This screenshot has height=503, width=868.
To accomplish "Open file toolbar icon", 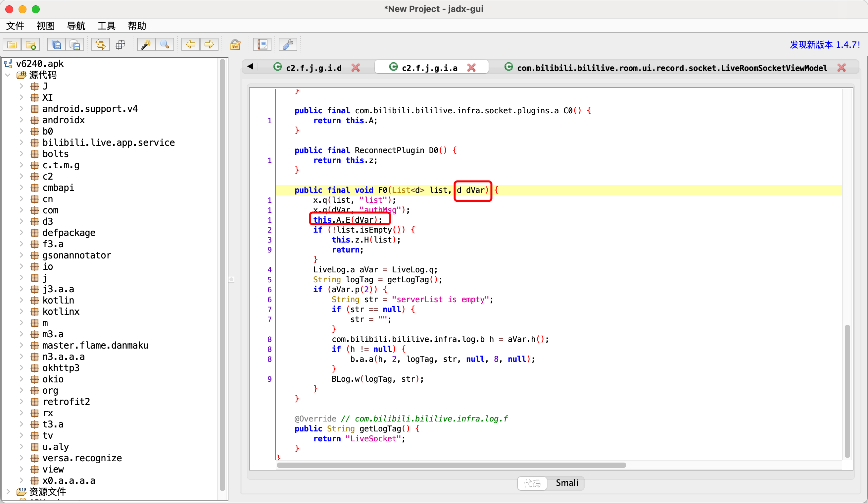I will point(12,44).
